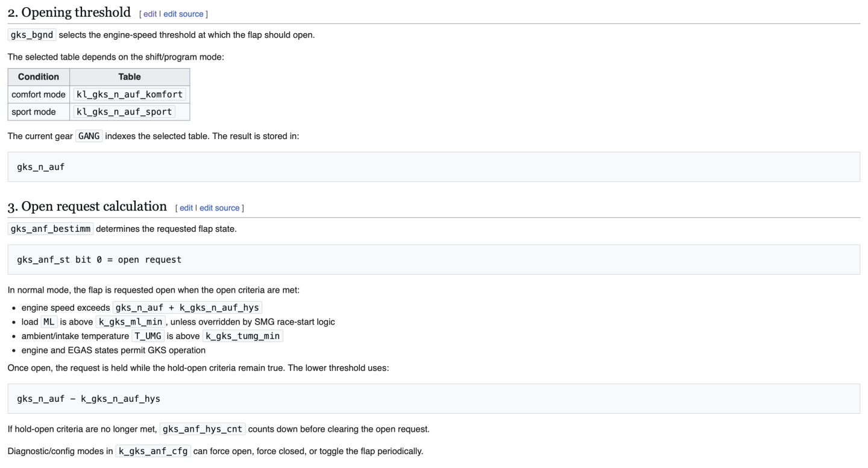The width and height of the screenshot is (868, 468).
Task: Click the T_UMG code label
Action: tap(148, 336)
